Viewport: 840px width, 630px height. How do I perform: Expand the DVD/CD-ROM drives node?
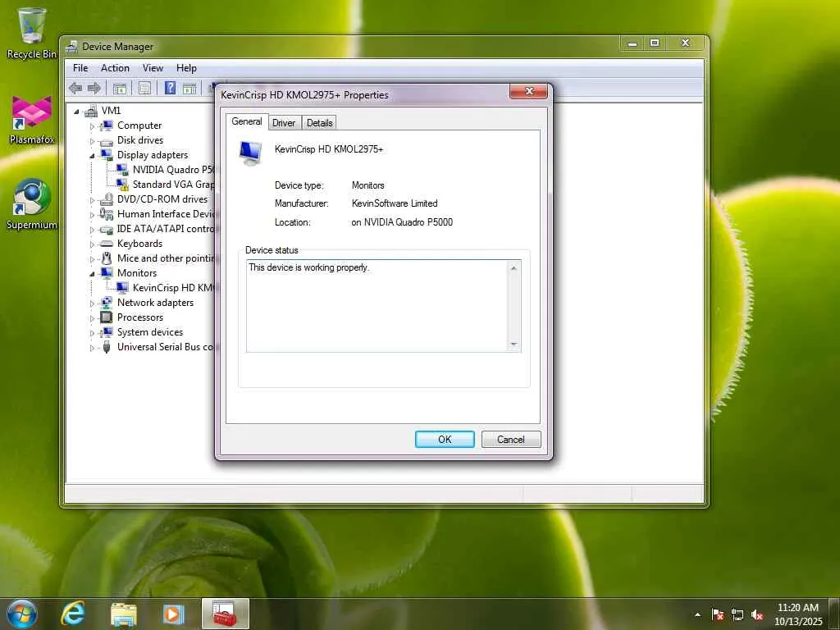92,200
